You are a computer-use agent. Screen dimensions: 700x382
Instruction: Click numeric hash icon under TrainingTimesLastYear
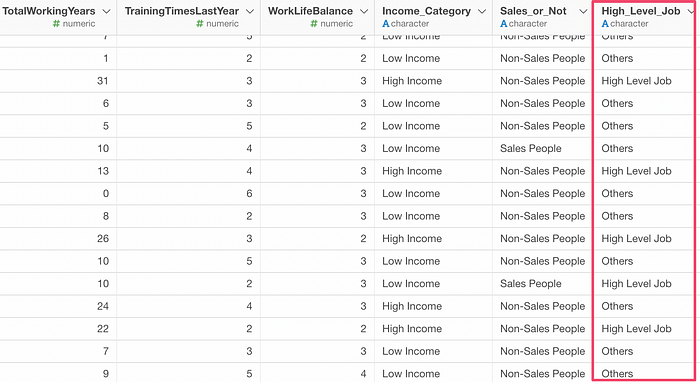200,24
